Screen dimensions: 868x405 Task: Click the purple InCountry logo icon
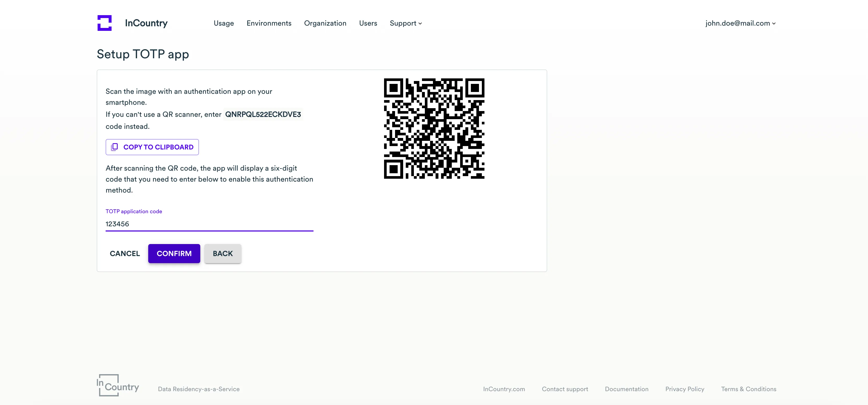pos(105,23)
